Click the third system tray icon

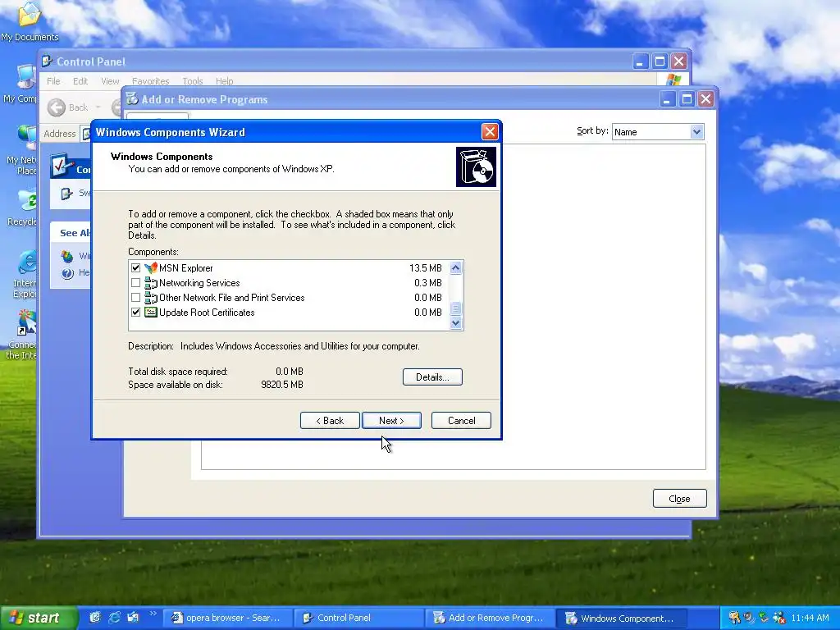pyautogui.click(x=764, y=618)
